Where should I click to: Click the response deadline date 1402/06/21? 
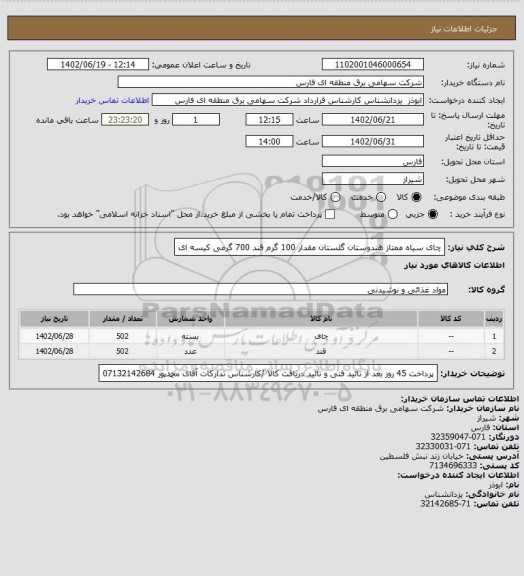373,120
